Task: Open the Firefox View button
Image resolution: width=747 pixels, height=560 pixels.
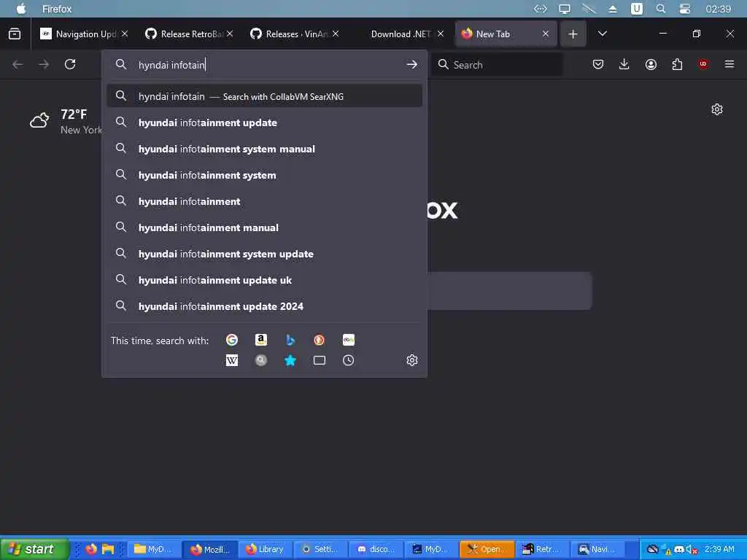Action: [x=15, y=34]
